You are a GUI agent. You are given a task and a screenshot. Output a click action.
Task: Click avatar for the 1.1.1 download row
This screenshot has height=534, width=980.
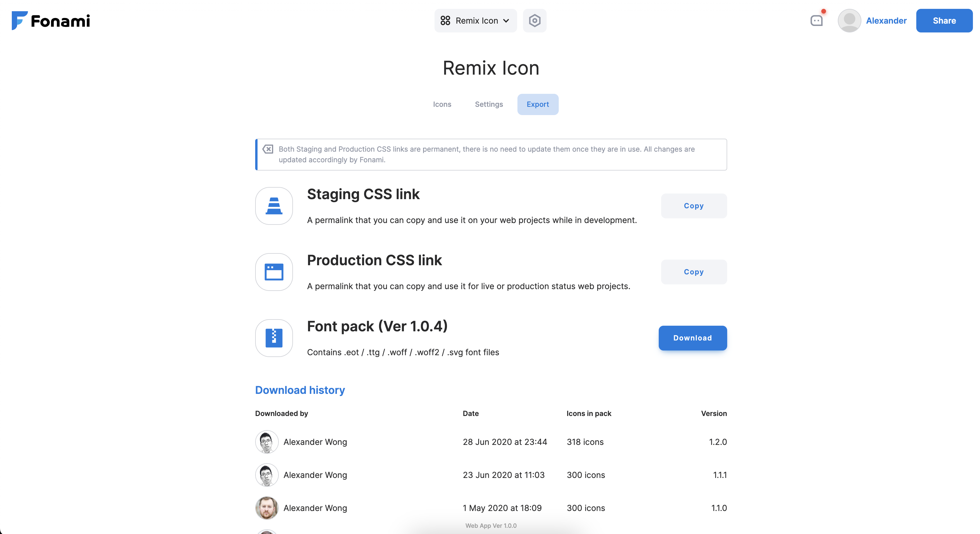pyautogui.click(x=267, y=475)
